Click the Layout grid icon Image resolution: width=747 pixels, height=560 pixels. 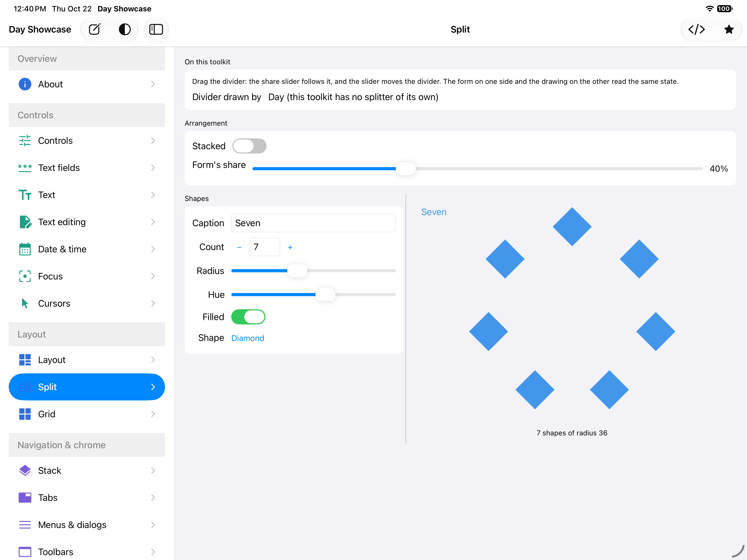[25, 360]
